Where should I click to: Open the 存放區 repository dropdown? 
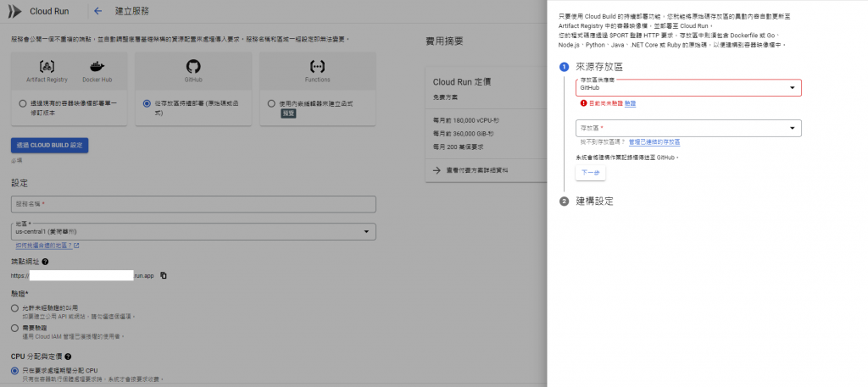[688, 128]
